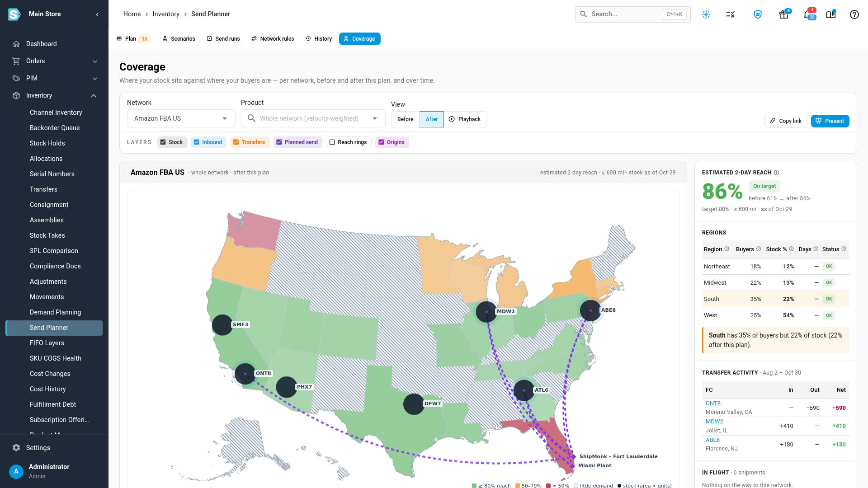The image size is (868, 488).
Task: Click the red < 50% legend swatch
Action: (x=548, y=486)
